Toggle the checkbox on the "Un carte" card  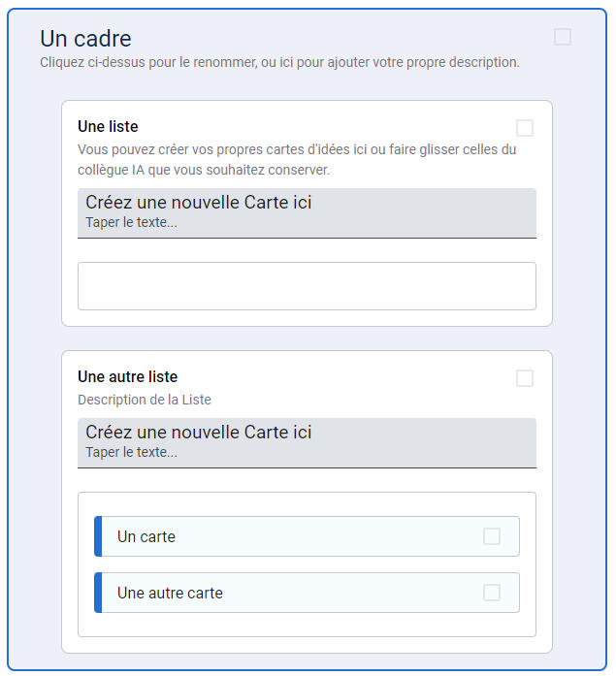pos(492,536)
